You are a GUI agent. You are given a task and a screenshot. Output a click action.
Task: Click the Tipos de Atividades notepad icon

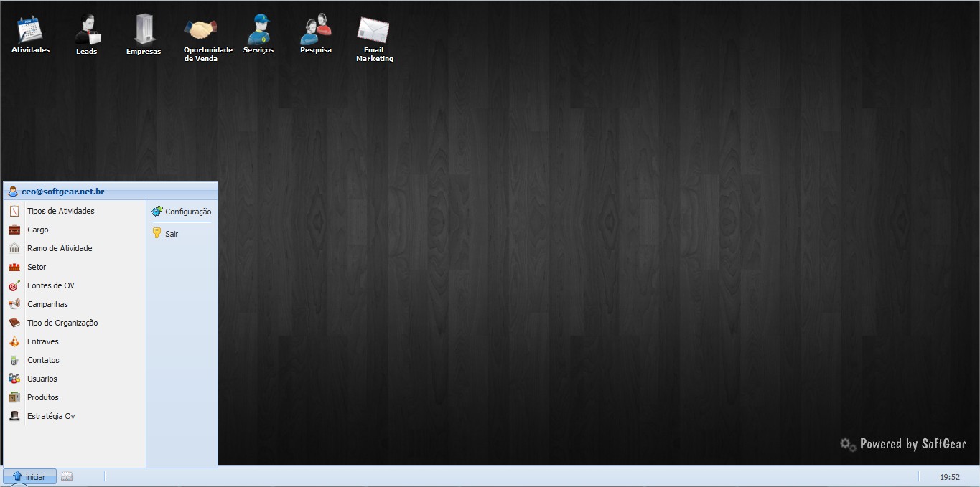point(14,211)
